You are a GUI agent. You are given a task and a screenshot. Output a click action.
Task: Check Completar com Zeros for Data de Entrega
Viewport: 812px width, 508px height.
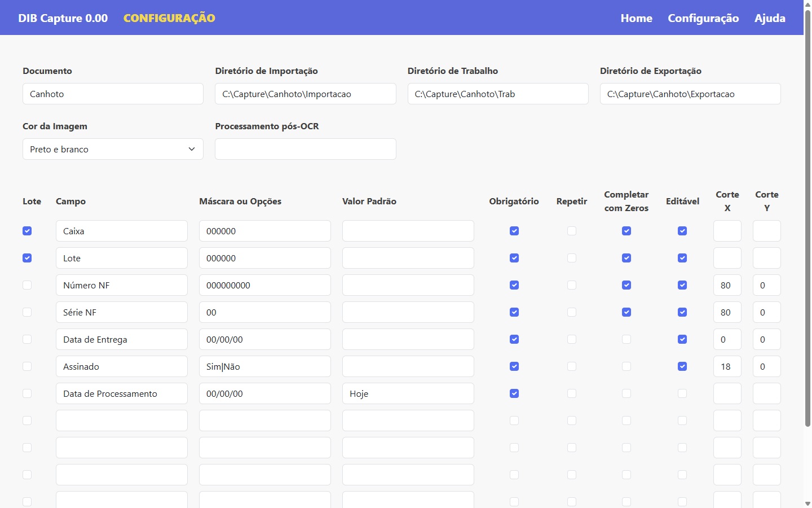click(x=626, y=339)
